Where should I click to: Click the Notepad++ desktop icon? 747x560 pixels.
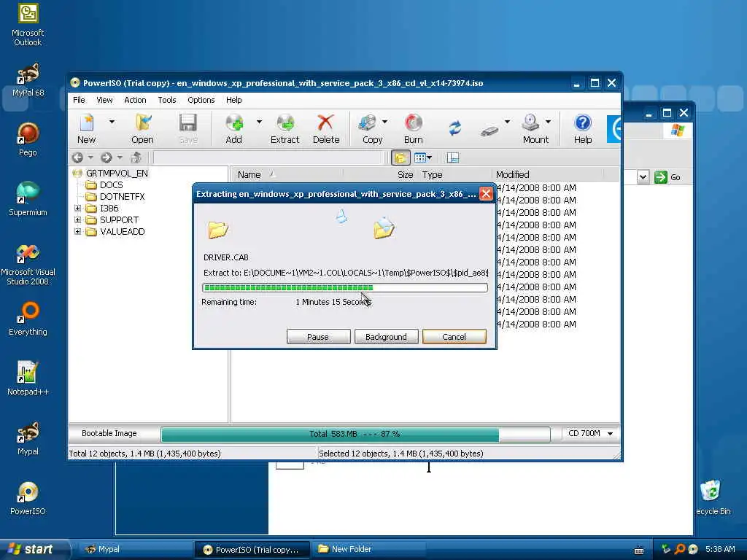(x=28, y=378)
